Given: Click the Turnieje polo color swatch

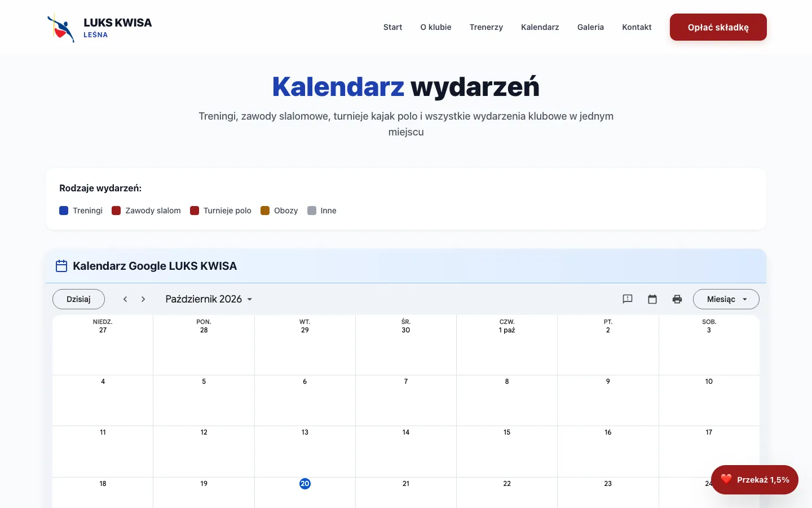Looking at the screenshot, I should [195, 211].
